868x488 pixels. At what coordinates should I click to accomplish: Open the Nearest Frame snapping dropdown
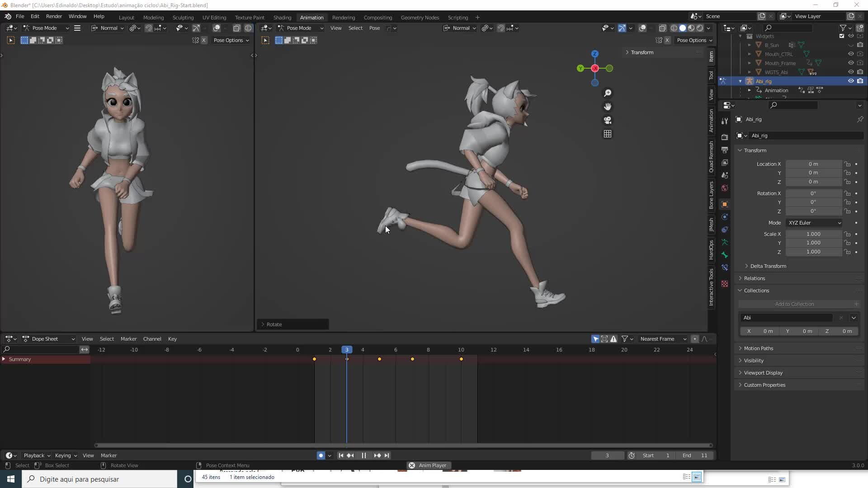(x=663, y=339)
